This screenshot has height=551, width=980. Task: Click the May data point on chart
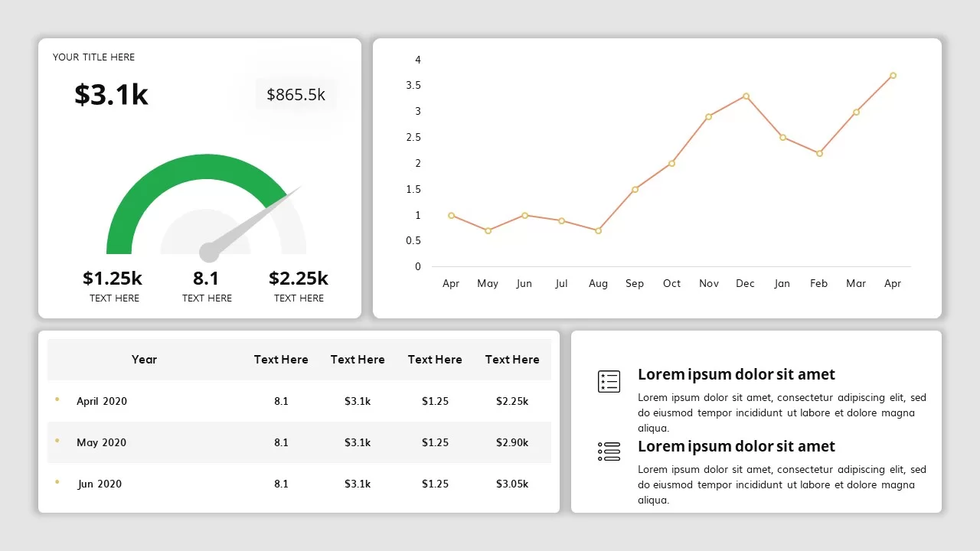(x=488, y=230)
